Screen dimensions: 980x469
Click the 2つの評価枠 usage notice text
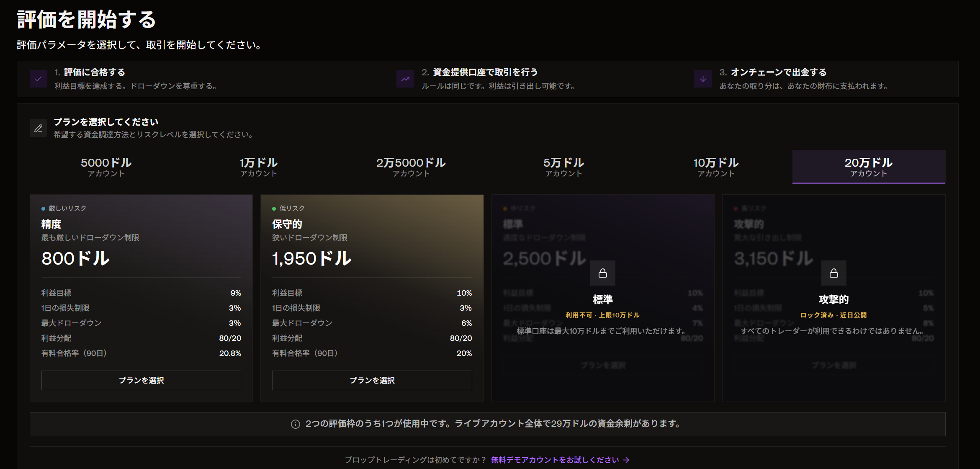(493, 424)
